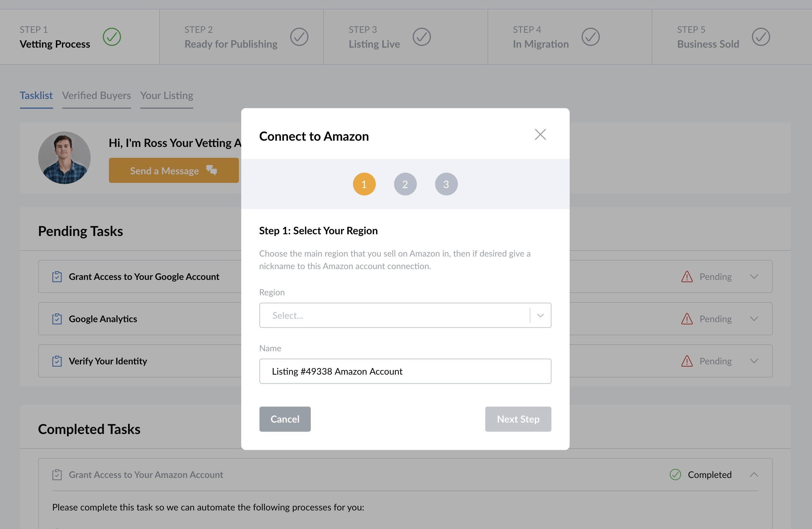Click green Completed check icon on Amazon task
Viewport: 812px width, 529px height.
click(x=675, y=475)
